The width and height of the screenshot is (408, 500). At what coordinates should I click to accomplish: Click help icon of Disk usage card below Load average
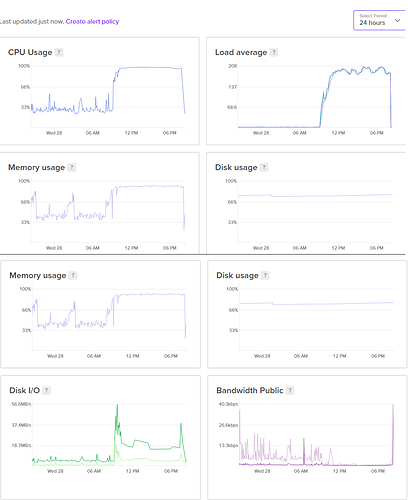click(x=264, y=167)
